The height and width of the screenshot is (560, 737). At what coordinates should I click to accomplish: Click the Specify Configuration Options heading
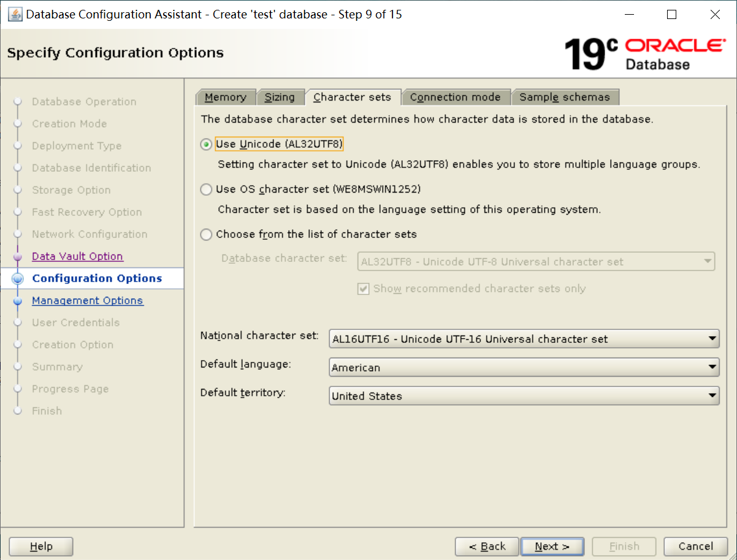115,53
